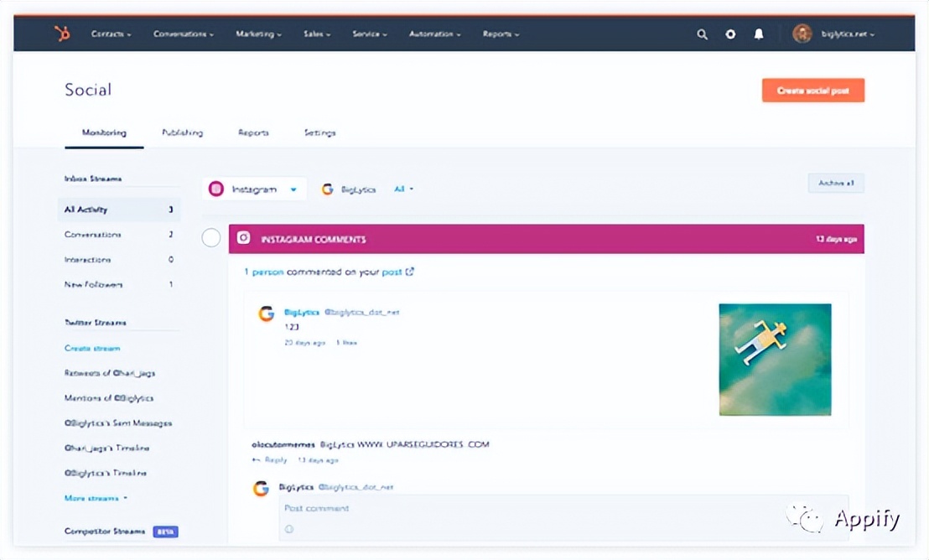This screenshot has height=560, width=929.
Task: Expand More streams in sidebar
Action: tap(96, 498)
